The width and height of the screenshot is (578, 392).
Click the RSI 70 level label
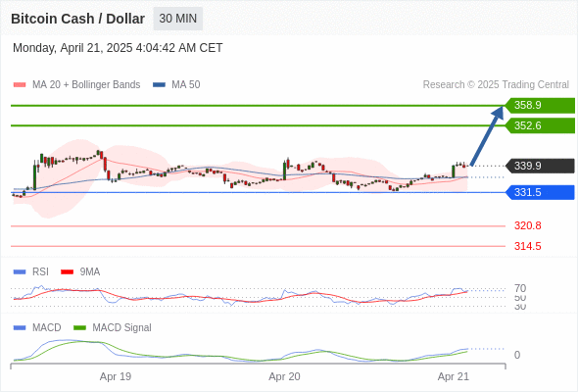[520, 288]
